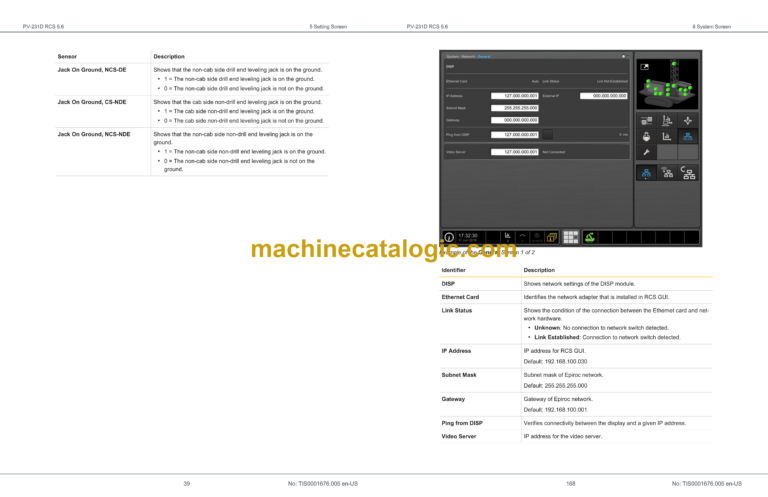Viewport: 768px width, 497px height.
Task: Click the overview screens icon in RCS grid
Action: (646, 120)
